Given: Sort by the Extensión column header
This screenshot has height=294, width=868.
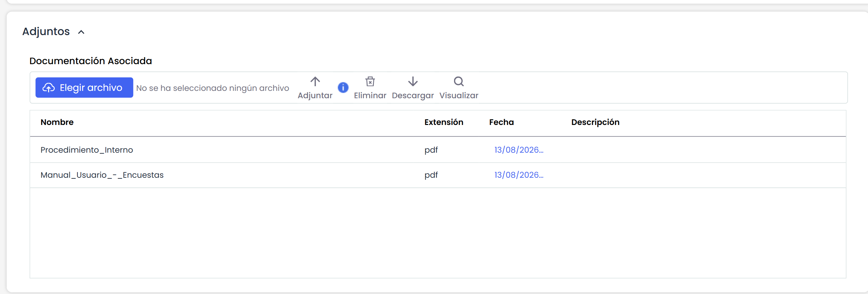Looking at the screenshot, I should 443,122.
